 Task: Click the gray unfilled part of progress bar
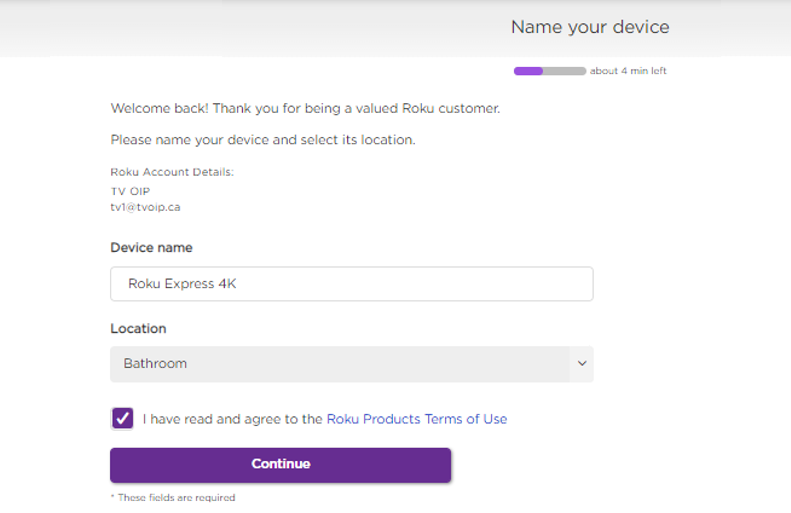tap(565, 71)
